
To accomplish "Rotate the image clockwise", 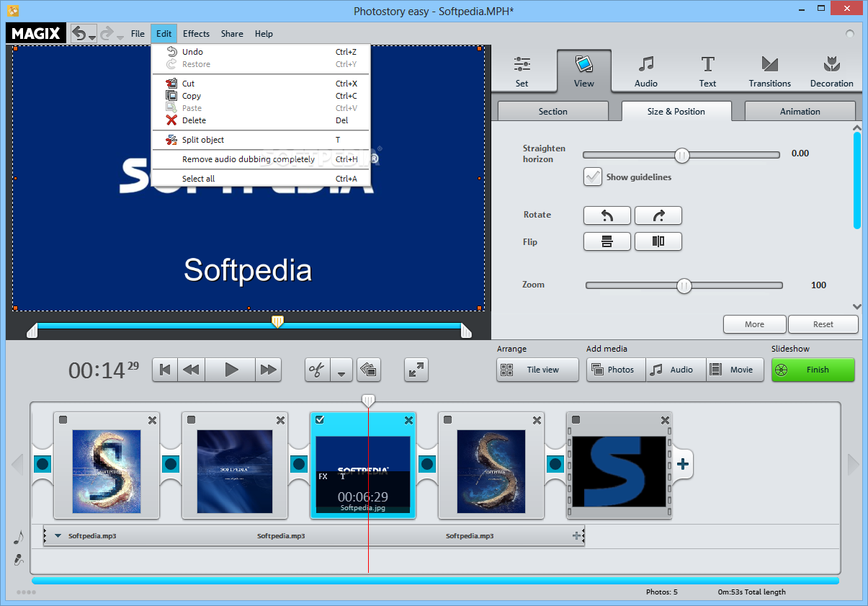I will [658, 215].
